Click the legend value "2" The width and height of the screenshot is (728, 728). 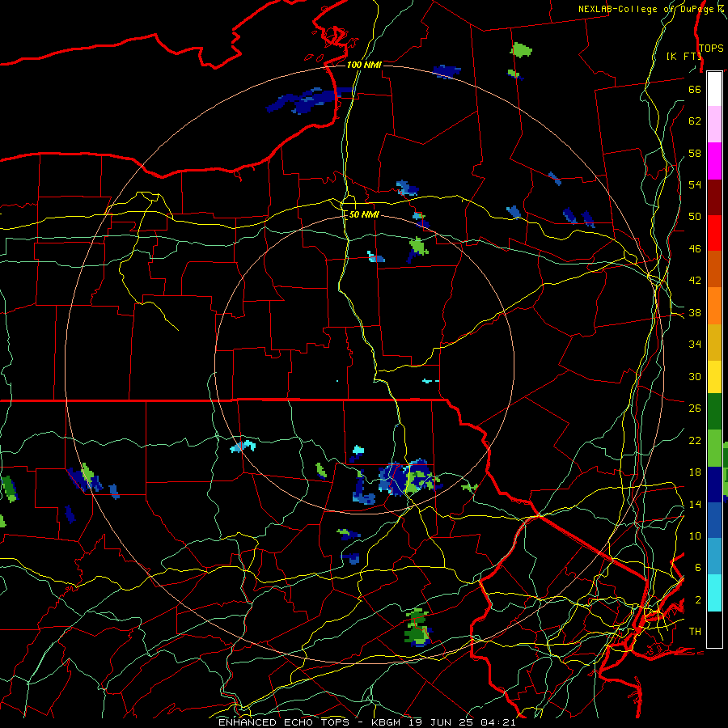click(x=697, y=599)
